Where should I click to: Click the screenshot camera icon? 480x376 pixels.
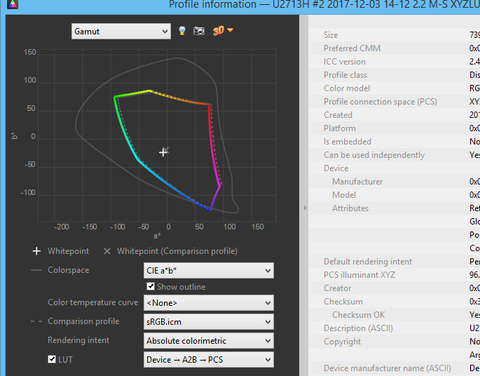click(199, 31)
